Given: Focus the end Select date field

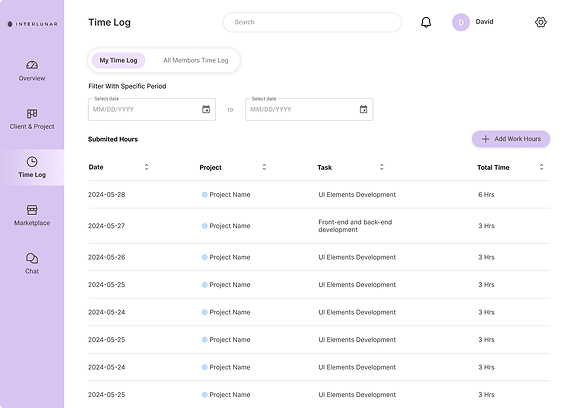Looking at the screenshot, I should click(309, 109).
